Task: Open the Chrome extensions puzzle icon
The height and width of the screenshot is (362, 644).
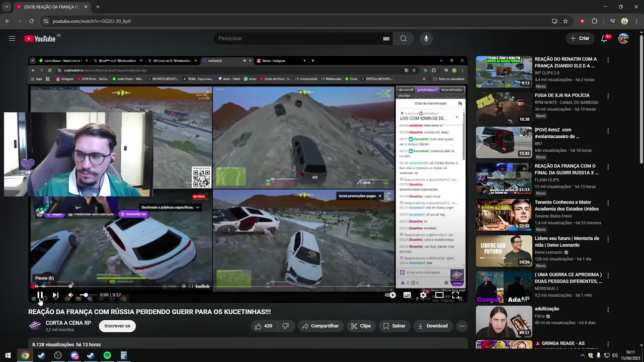Action: pyautogui.click(x=595, y=21)
